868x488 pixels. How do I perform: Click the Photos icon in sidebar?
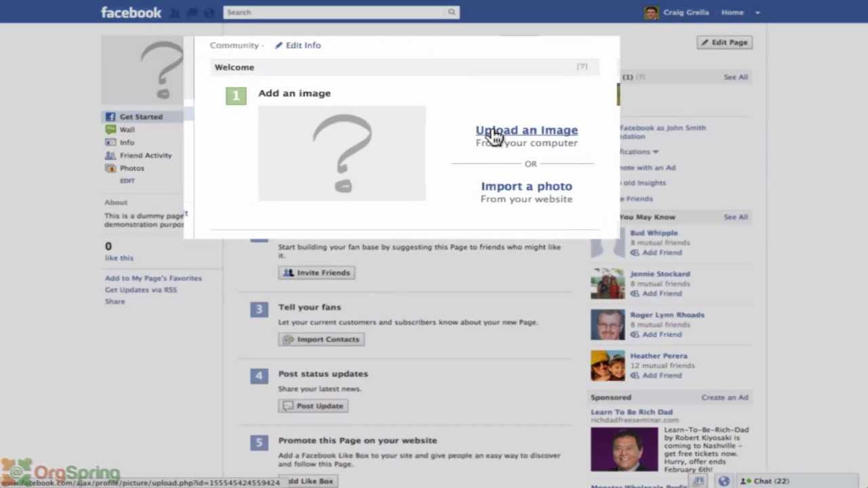pyautogui.click(x=111, y=168)
